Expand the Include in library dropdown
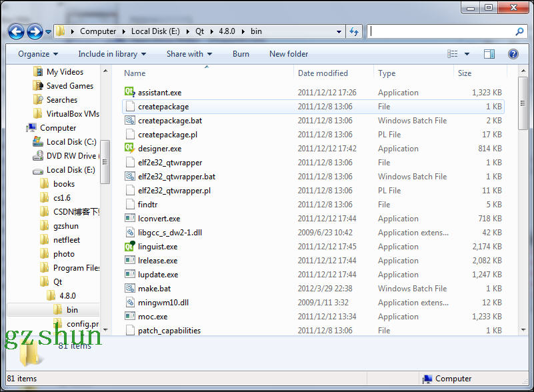Image resolution: width=534 pixels, height=392 pixels. [111, 54]
